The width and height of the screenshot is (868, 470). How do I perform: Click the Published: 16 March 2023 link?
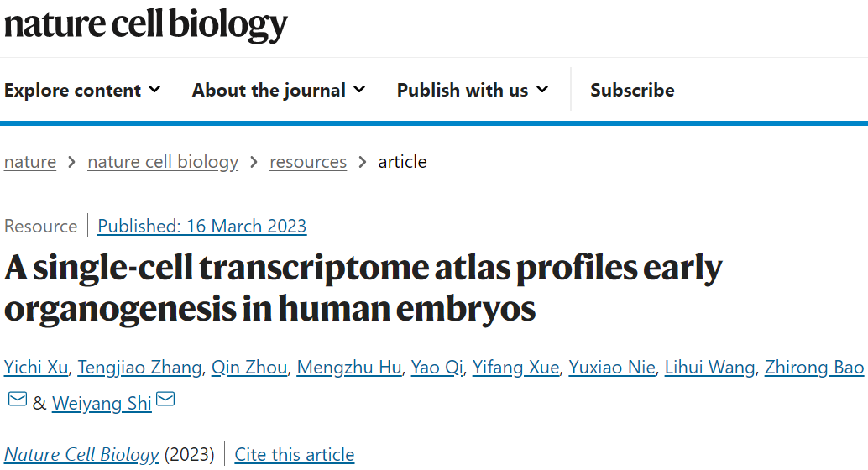click(202, 226)
